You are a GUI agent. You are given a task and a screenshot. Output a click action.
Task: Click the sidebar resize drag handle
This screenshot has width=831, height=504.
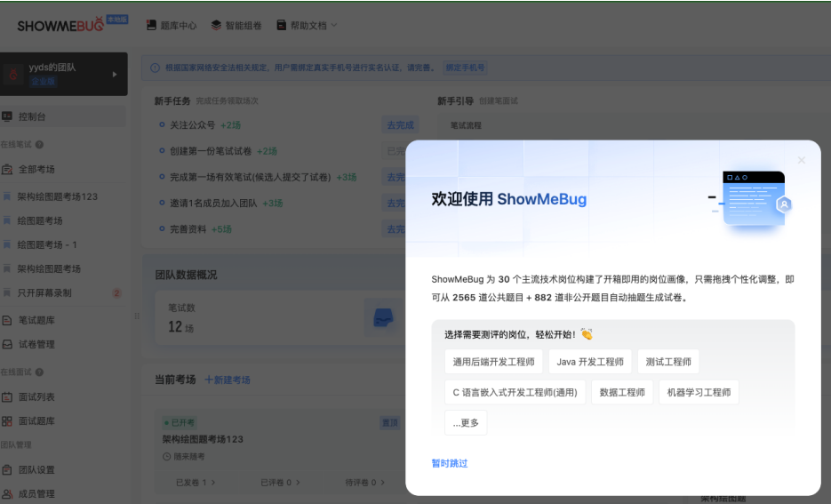pyautogui.click(x=137, y=316)
